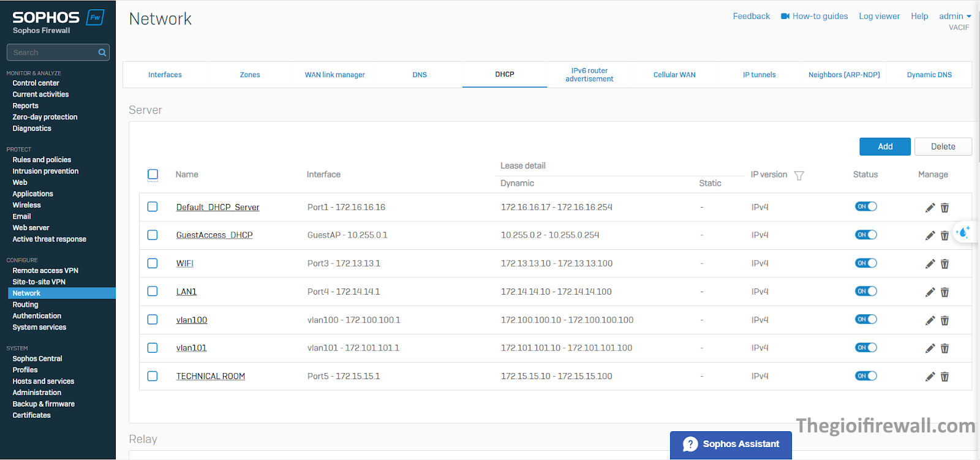The width and height of the screenshot is (980, 460).
Task: Edit the vlan101 DHCP server with pencil
Action: [x=930, y=349]
